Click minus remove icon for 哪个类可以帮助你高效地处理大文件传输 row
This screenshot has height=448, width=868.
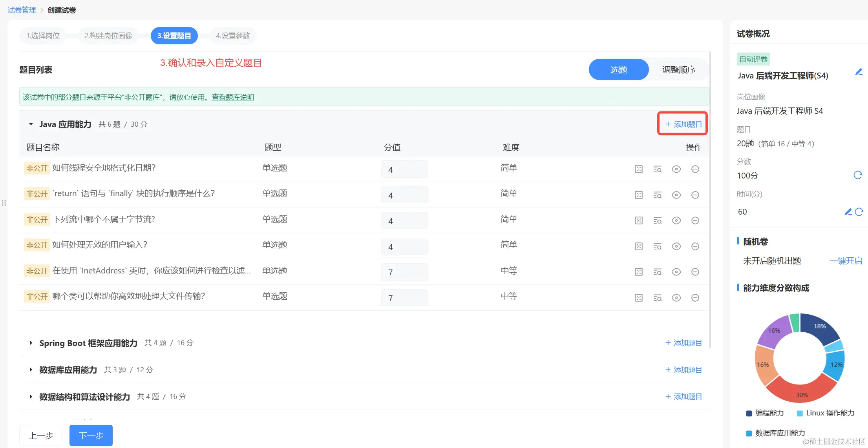(x=695, y=298)
